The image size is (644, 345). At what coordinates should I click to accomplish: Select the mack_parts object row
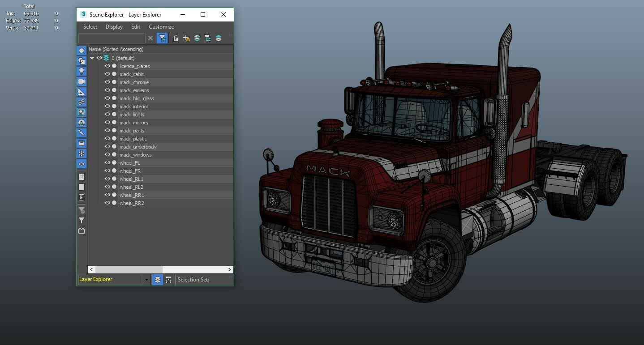160,131
